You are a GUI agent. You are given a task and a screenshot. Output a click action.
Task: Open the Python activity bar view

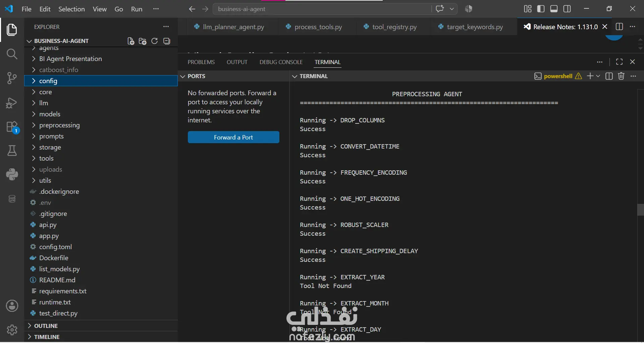pyautogui.click(x=12, y=174)
